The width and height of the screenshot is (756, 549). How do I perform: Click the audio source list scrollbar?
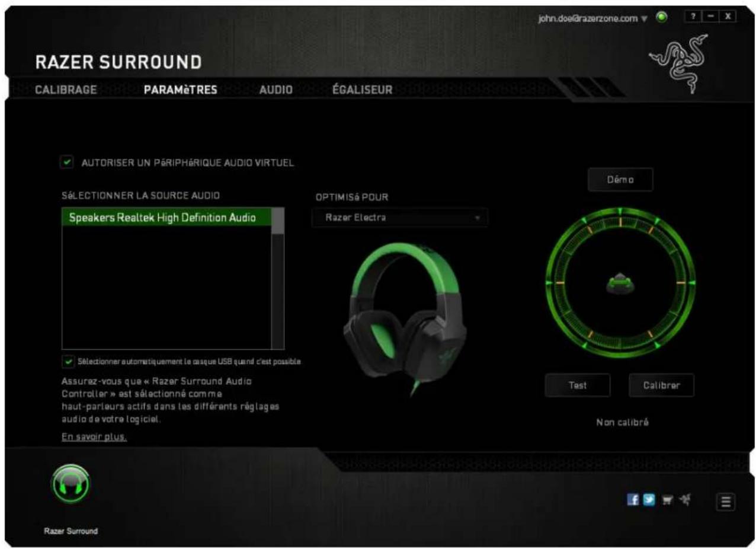[277, 279]
